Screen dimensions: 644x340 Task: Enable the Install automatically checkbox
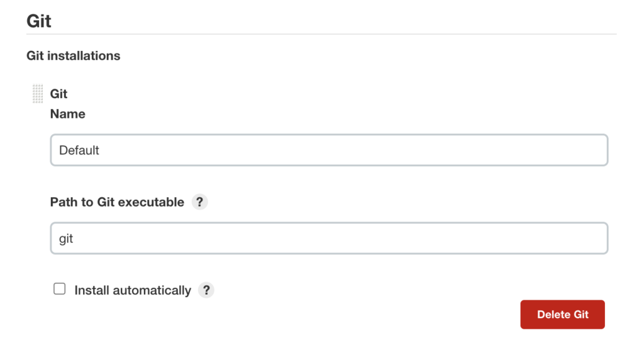(x=60, y=289)
